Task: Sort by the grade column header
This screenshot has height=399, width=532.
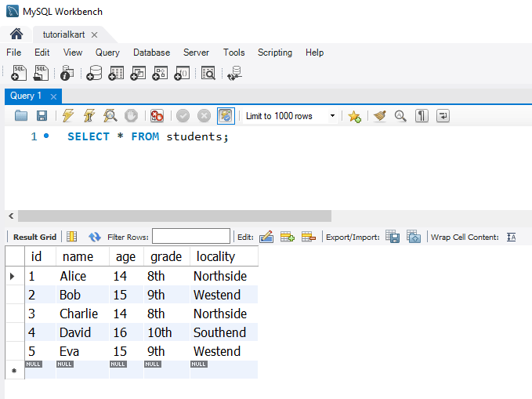Action: [167, 256]
